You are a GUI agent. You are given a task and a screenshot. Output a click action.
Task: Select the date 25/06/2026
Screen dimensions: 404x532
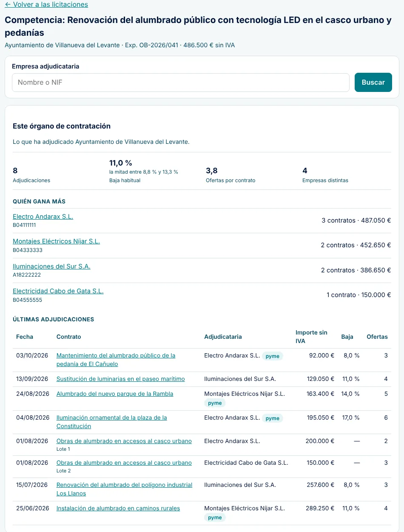[x=33, y=508]
